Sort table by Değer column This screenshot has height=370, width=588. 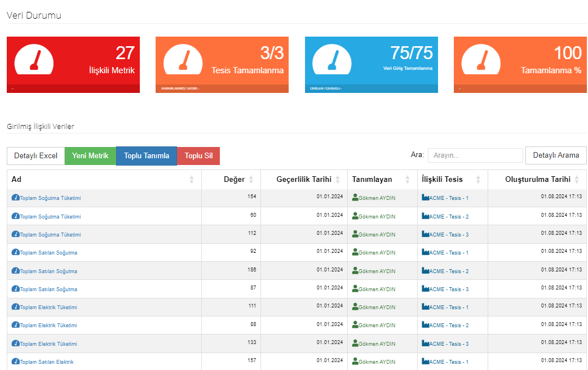(x=251, y=180)
